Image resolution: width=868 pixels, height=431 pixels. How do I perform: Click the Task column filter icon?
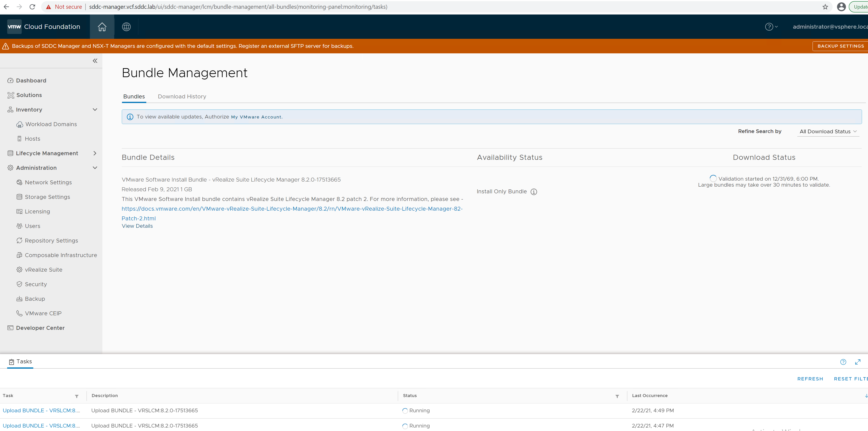pos(77,396)
